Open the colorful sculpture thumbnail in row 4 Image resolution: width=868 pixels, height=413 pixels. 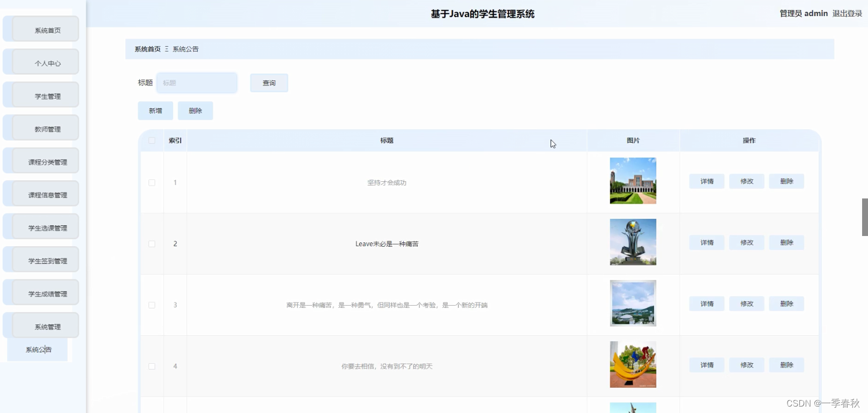pyautogui.click(x=633, y=364)
